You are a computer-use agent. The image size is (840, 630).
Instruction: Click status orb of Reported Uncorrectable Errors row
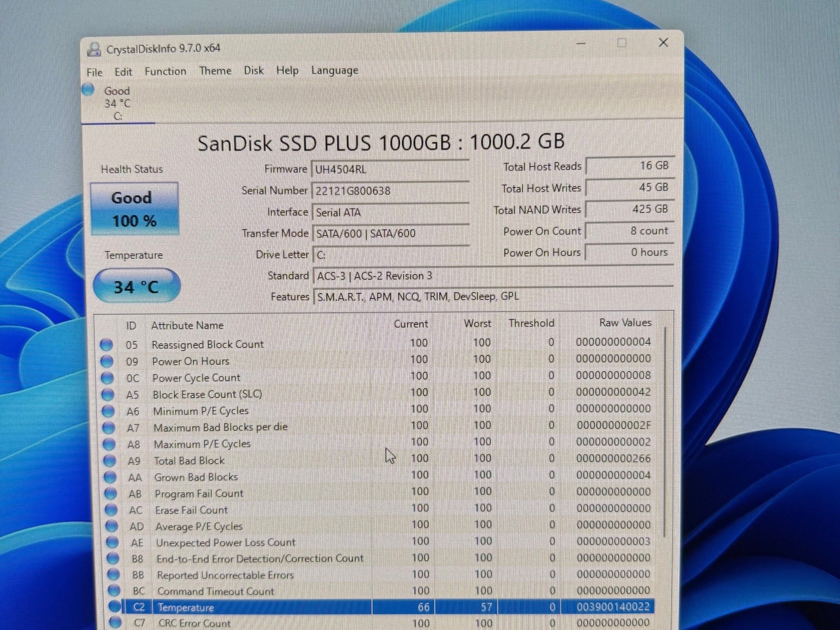(114, 575)
